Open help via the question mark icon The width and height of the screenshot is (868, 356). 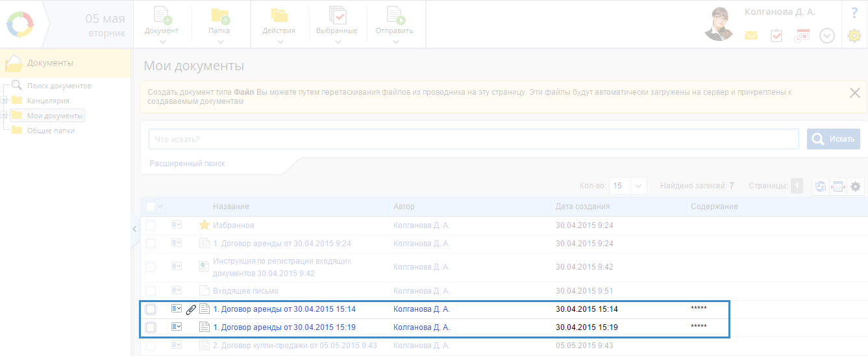pyautogui.click(x=854, y=13)
